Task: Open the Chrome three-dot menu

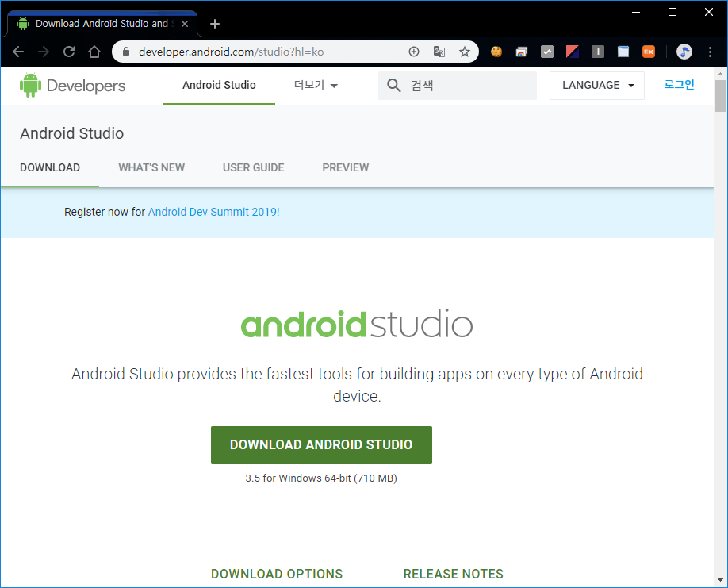Action: coord(710,52)
